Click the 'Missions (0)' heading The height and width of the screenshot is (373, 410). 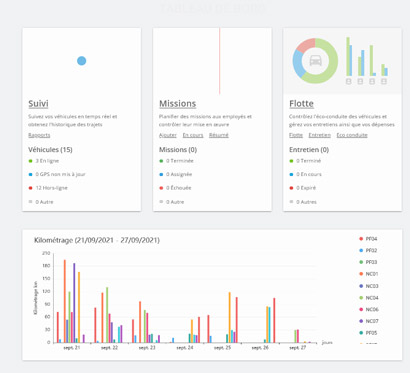[x=178, y=150]
